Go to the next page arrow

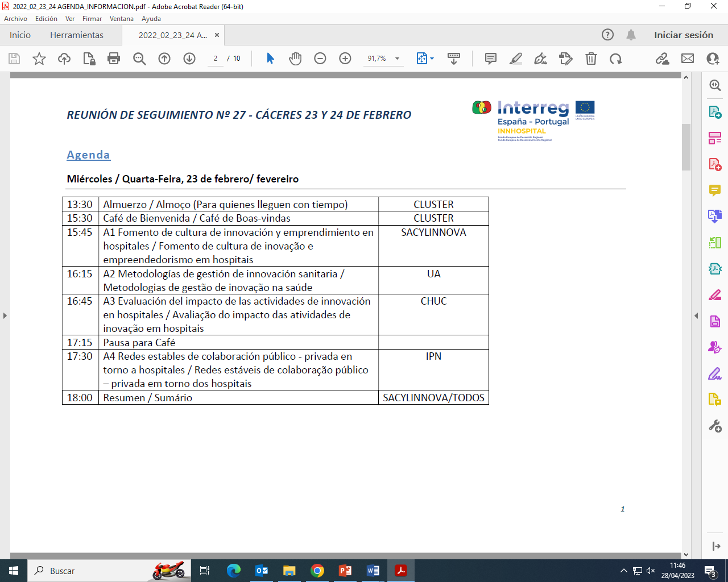(189, 59)
